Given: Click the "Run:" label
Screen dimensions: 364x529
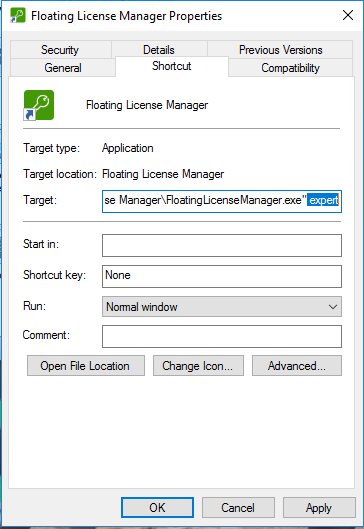Looking at the screenshot, I should pyautogui.click(x=34, y=306).
